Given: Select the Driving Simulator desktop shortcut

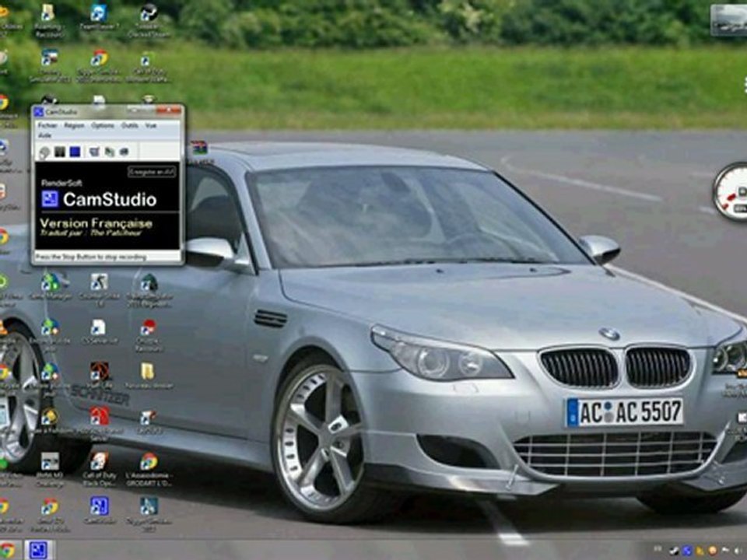Looking at the screenshot, I should (x=50, y=65).
